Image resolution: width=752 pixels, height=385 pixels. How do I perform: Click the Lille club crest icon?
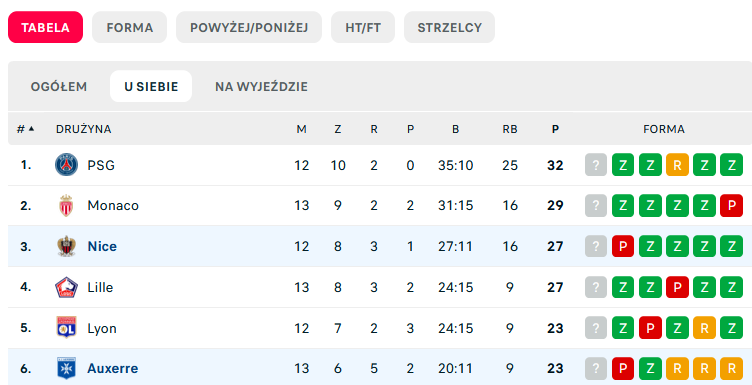(x=66, y=287)
